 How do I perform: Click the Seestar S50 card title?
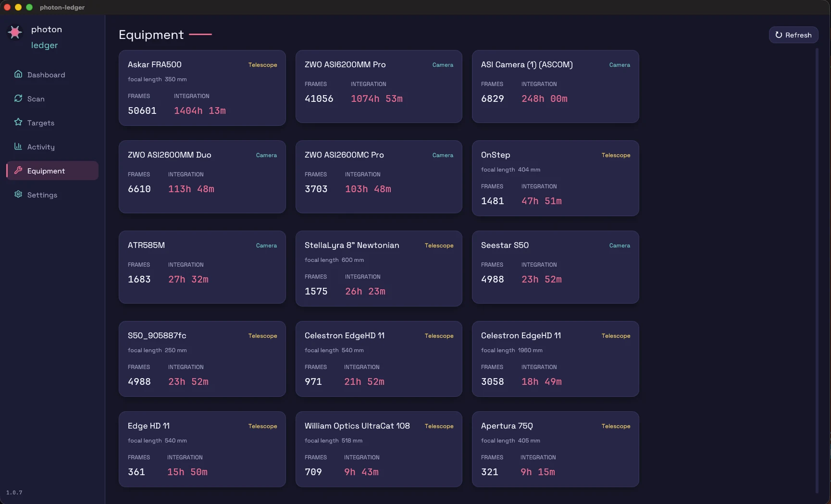[505, 245]
